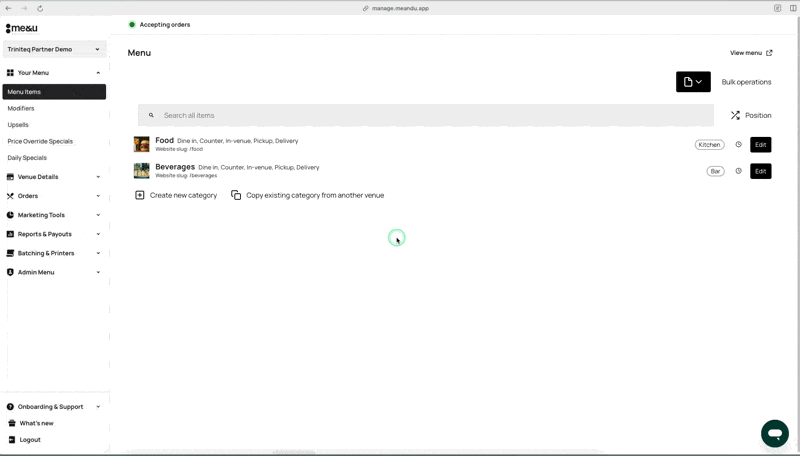Click the copy category icon
800x456 pixels.
click(236, 195)
